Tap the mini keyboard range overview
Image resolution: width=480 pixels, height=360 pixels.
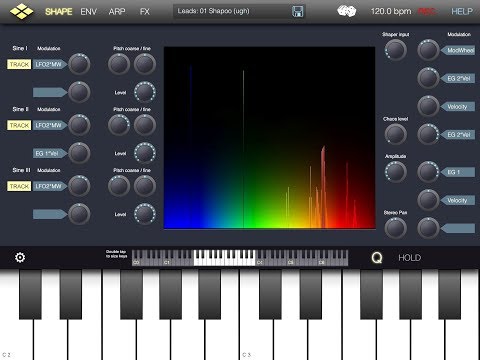tap(240, 258)
